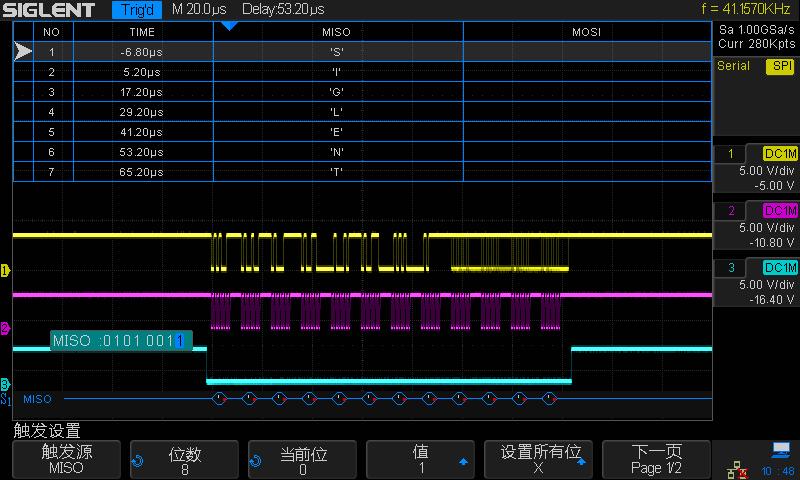Toggle the SPI serial decode badge
The width and height of the screenshot is (800, 480).
(780, 66)
